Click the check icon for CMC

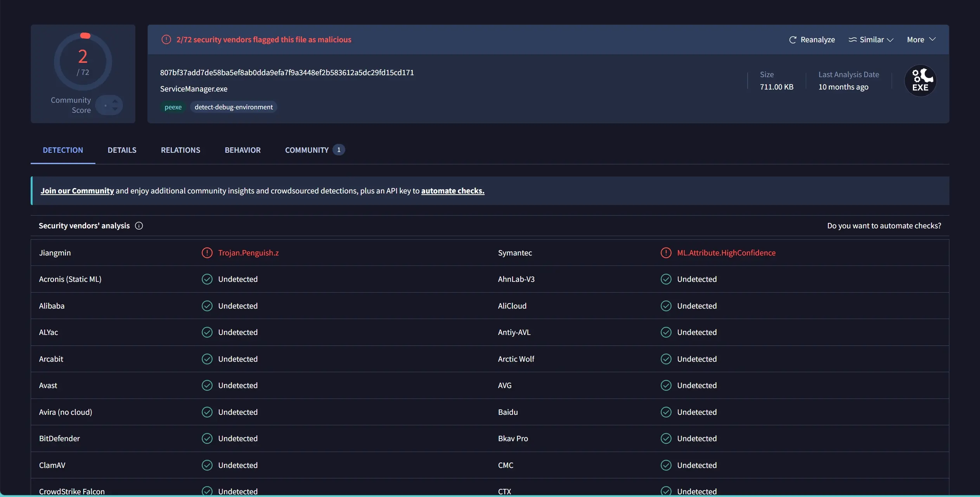666,465
